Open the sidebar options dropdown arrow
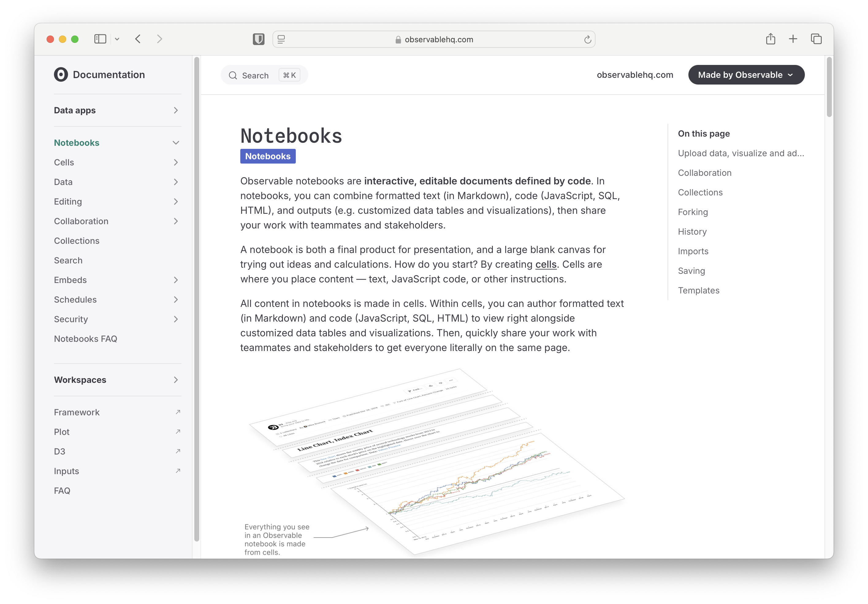This screenshot has width=868, height=604. [x=117, y=39]
